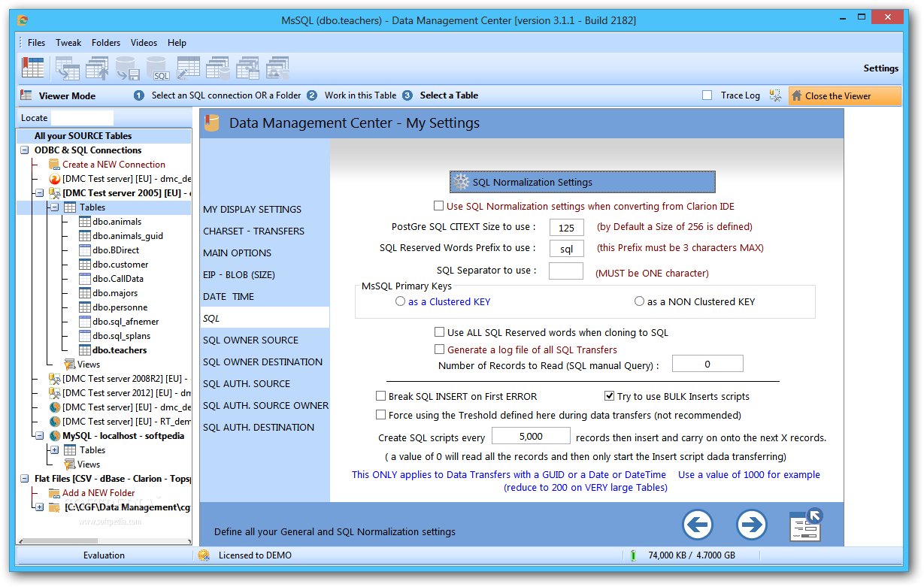This screenshot has width=924, height=587.
Task: Click the Trace Log tools icon
Action: tap(775, 95)
